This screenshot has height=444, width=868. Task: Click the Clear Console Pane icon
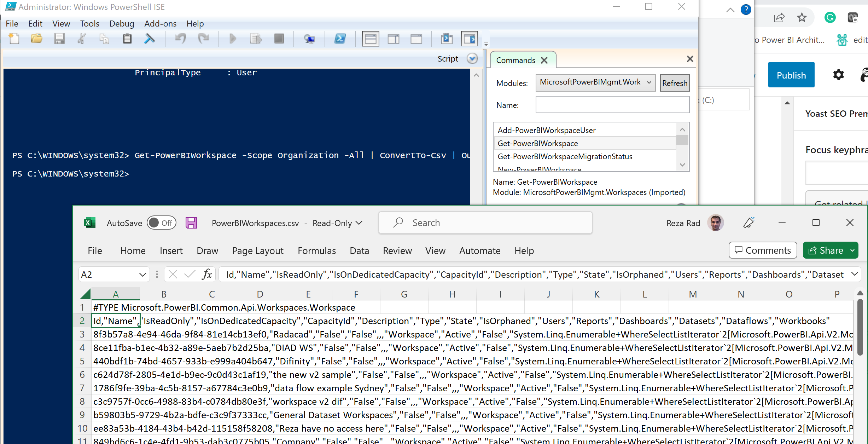[x=150, y=39]
